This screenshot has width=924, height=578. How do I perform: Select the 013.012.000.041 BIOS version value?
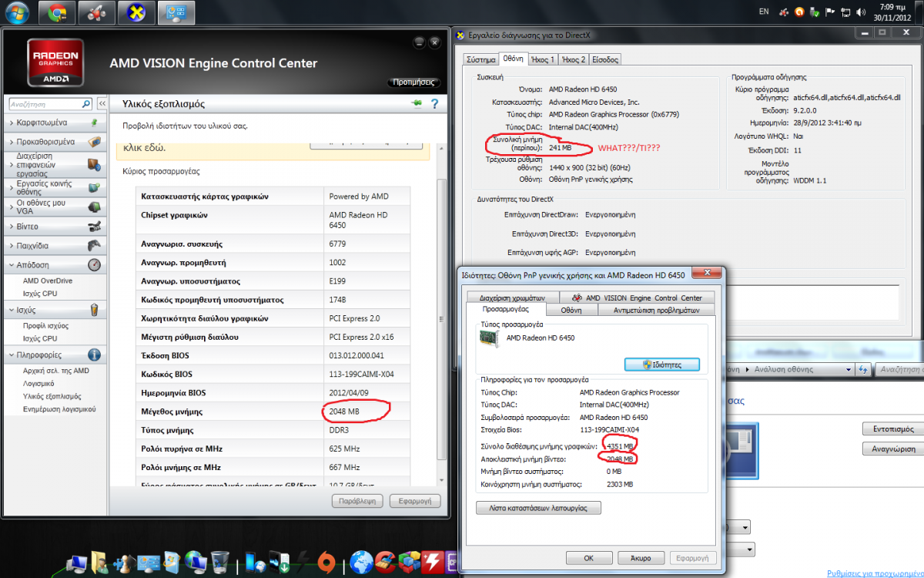coord(357,355)
